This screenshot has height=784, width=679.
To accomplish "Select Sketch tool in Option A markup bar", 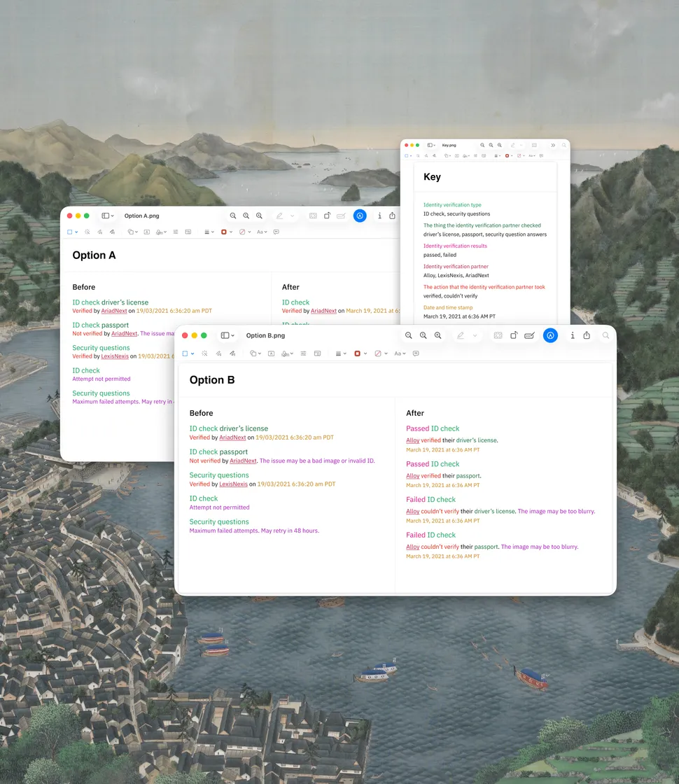I will pyautogui.click(x=100, y=232).
